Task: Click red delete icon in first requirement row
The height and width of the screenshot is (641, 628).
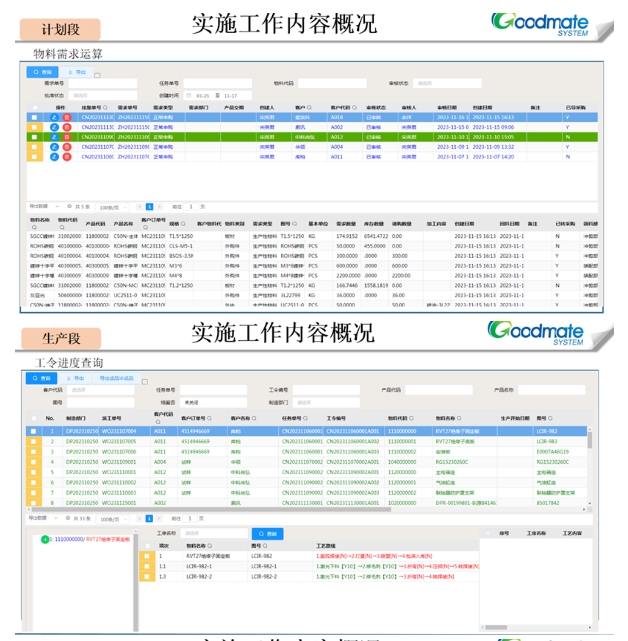Action: [67, 117]
